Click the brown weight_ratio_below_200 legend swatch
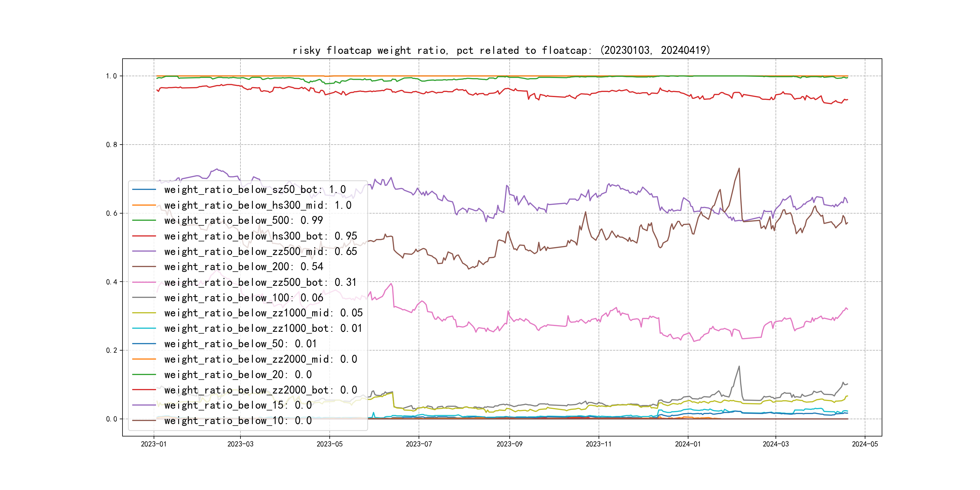The image size is (980, 490). tap(144, 267)
